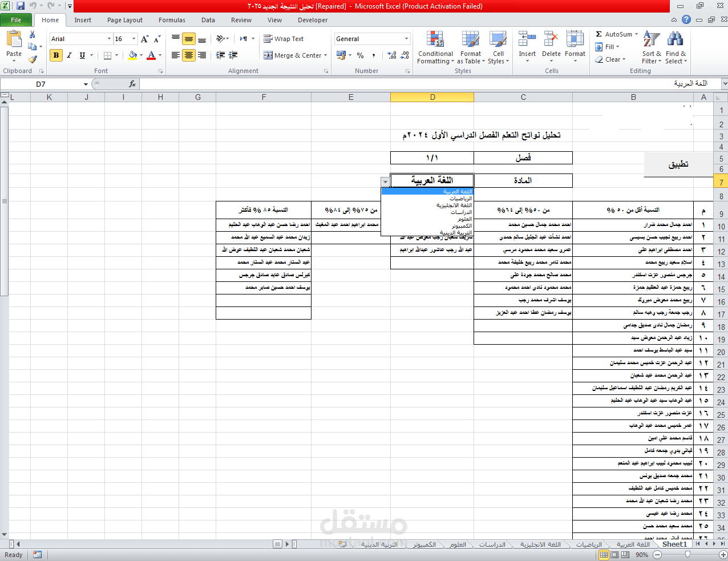728x561 pixels.
Task: Click the تطبيق button
Action: coord(678,164)
